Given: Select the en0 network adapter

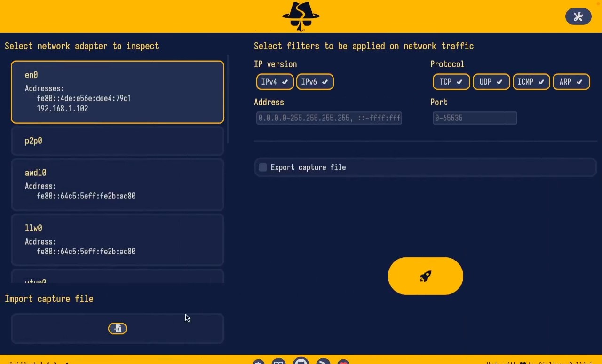Looking at the screenshot, I should click(118, 92).
